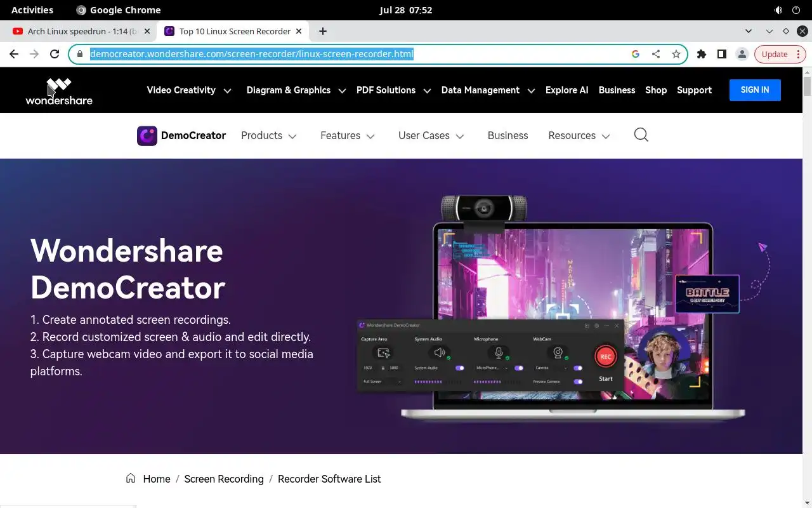Close the Top 10 Linux Screen Recorder tab

[x=299, y=31]
